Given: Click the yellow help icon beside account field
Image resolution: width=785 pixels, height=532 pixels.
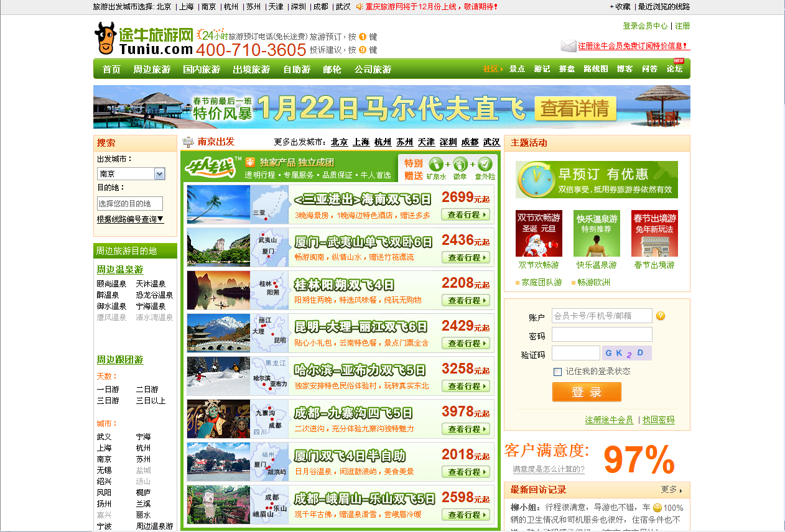Looking at the screenshot, I should (661, 316).
